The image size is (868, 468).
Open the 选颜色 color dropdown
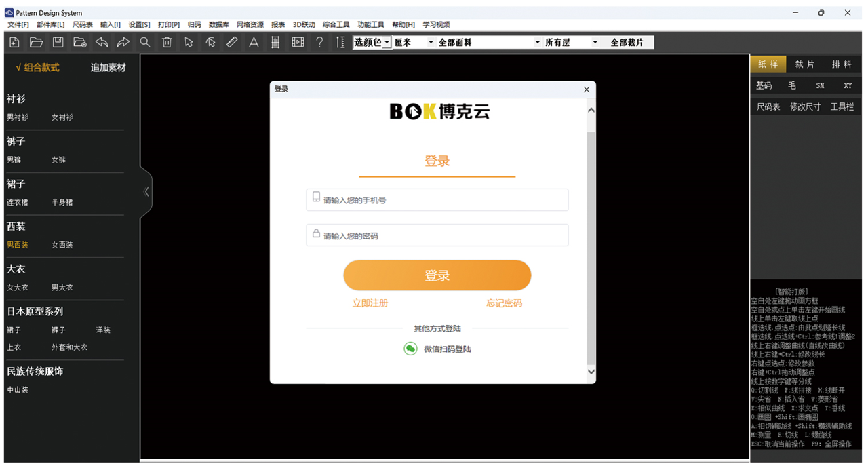point(372,42)
